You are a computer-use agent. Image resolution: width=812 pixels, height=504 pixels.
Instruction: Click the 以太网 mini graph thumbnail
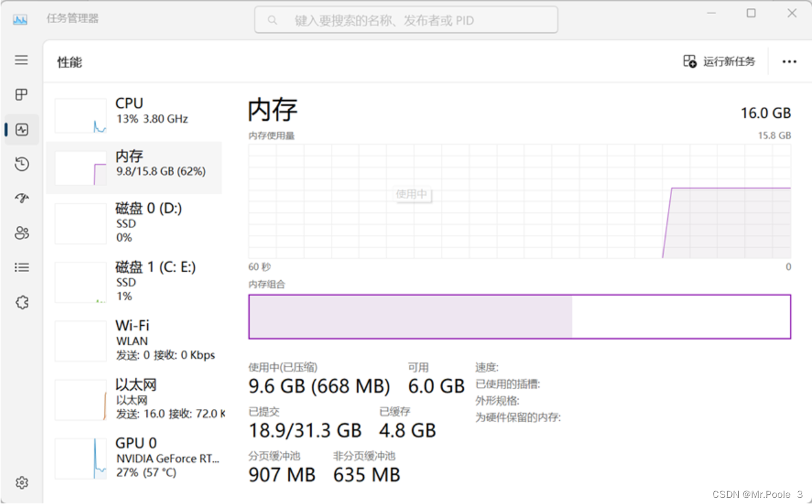81,400
